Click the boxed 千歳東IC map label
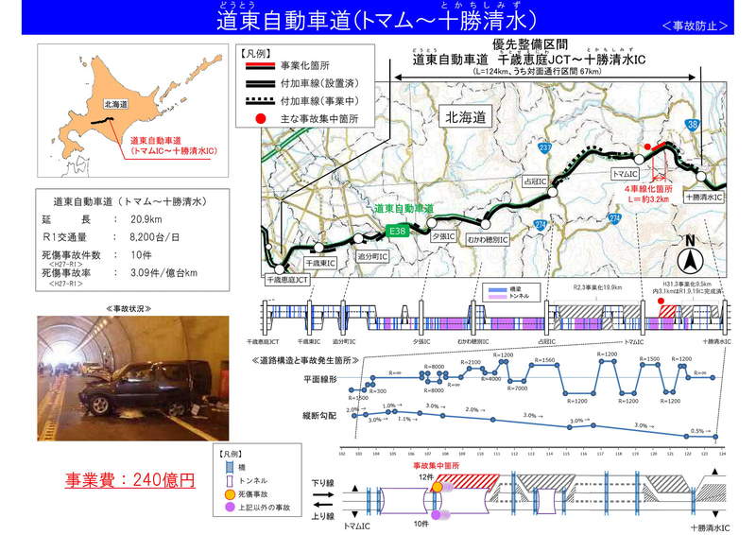Screen dimensions: 756x535 tap(320, 264)
